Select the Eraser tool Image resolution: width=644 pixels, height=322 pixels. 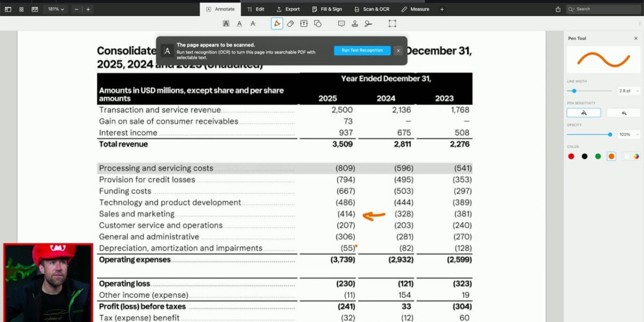(x=290, y=24)
